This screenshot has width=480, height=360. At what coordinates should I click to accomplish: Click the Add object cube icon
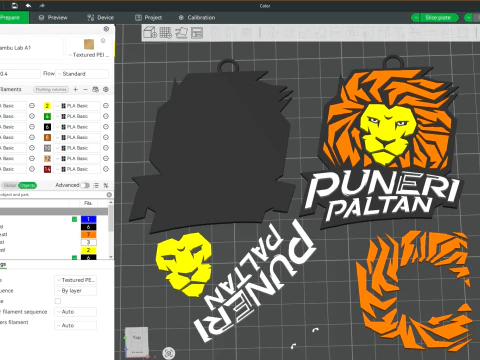(x=150, y=33)
